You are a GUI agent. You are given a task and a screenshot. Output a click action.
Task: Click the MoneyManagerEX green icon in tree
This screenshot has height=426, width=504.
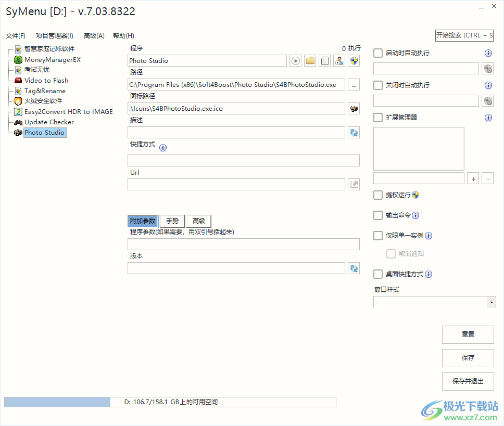pyautogui.click(x=18, y=60)
